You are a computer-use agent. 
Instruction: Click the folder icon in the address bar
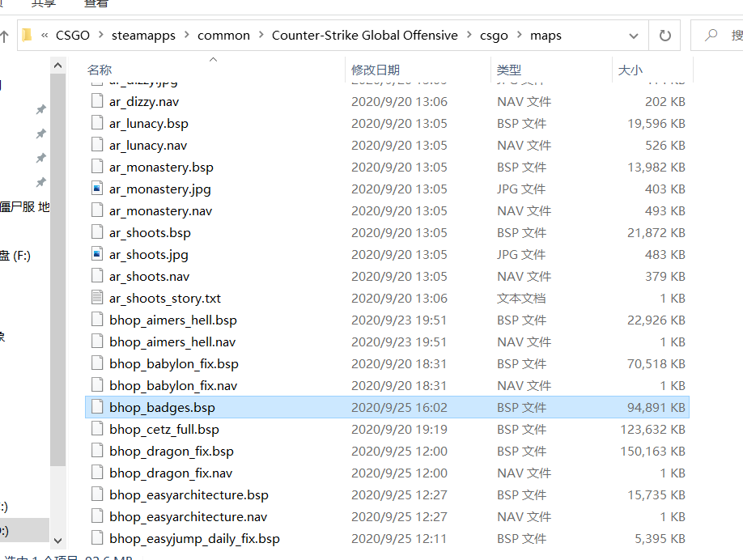(x=27, y=36)
